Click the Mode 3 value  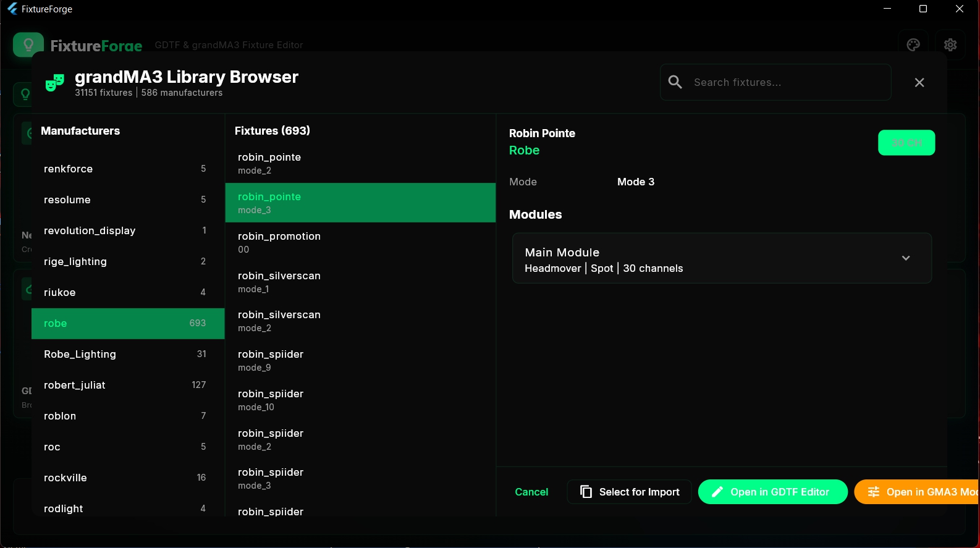636,182
